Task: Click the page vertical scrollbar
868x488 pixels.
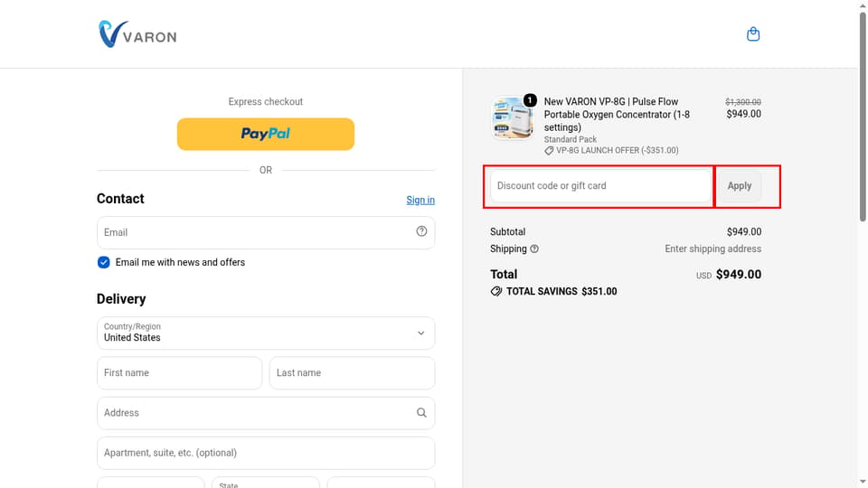Action: [863, 117]
